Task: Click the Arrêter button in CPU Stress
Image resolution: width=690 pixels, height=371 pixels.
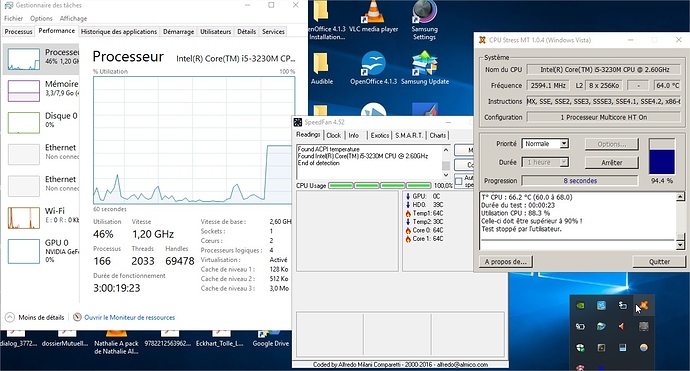Action: pos(611,163)
